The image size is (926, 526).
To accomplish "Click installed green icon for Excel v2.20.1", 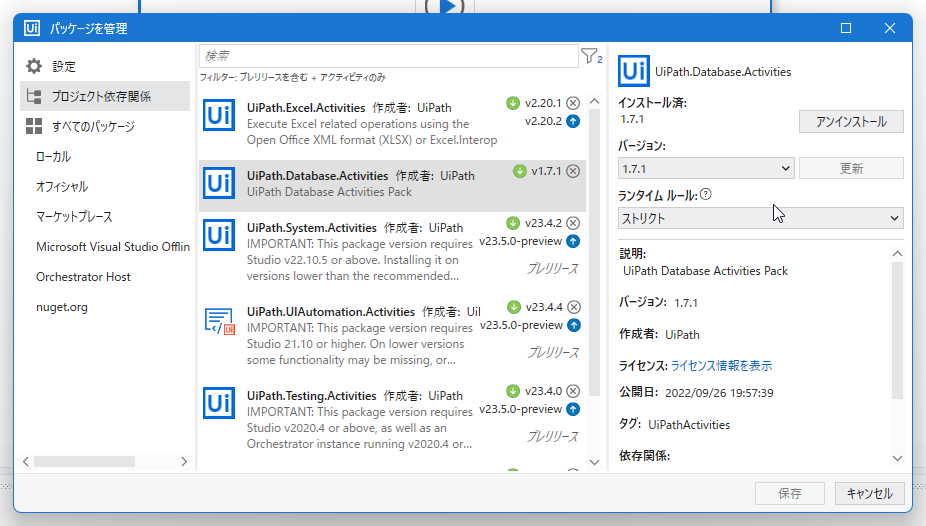I will [x=513, y=103].
